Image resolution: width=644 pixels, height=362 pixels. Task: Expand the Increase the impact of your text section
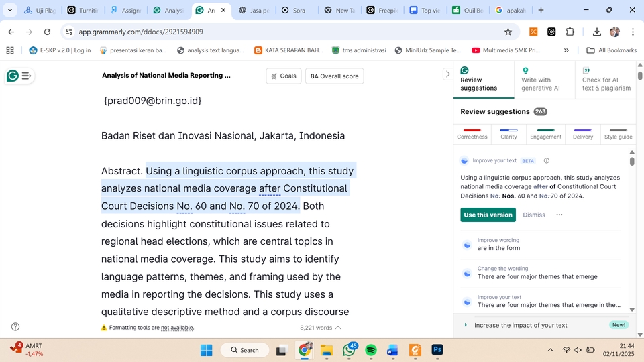point(521,325)
